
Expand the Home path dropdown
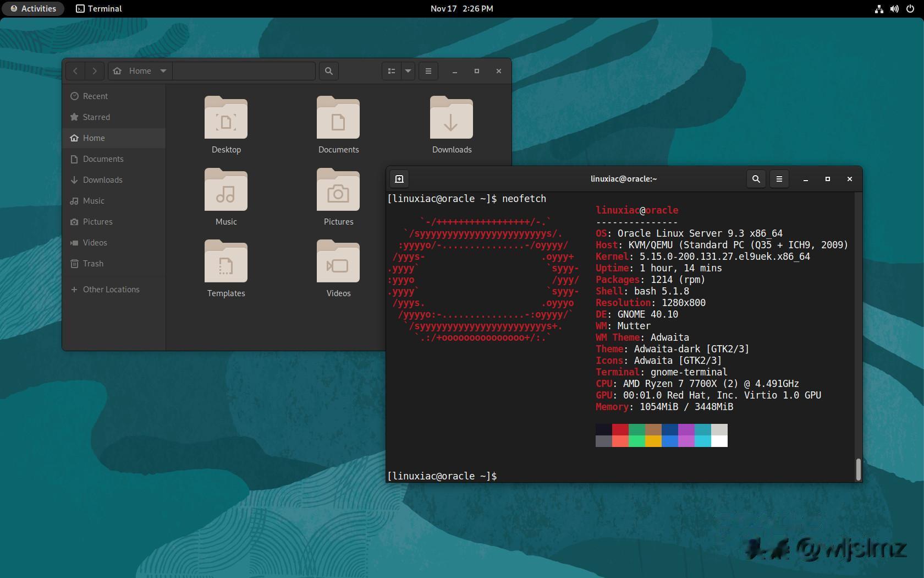tap(163, 71)
